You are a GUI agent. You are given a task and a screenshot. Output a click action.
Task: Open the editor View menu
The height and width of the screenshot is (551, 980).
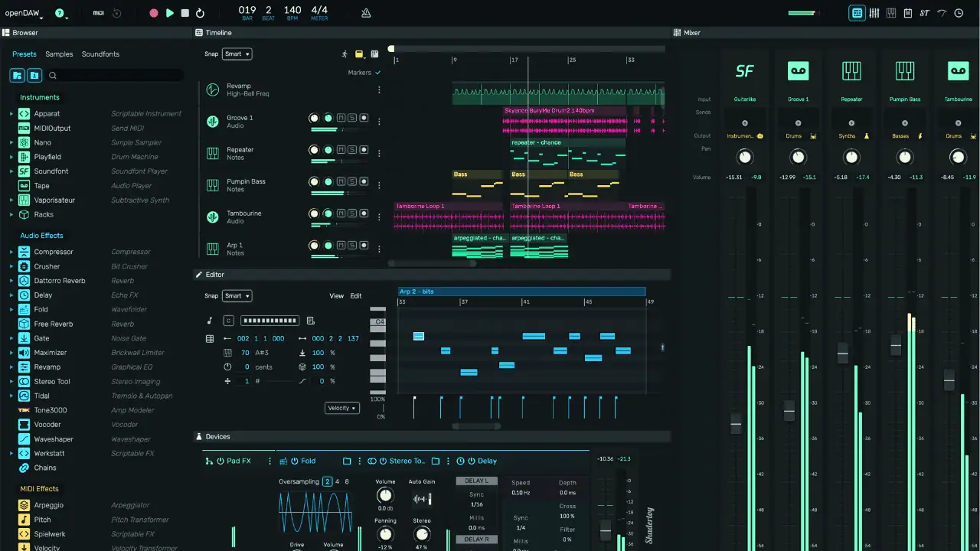[x=337, y=296]
